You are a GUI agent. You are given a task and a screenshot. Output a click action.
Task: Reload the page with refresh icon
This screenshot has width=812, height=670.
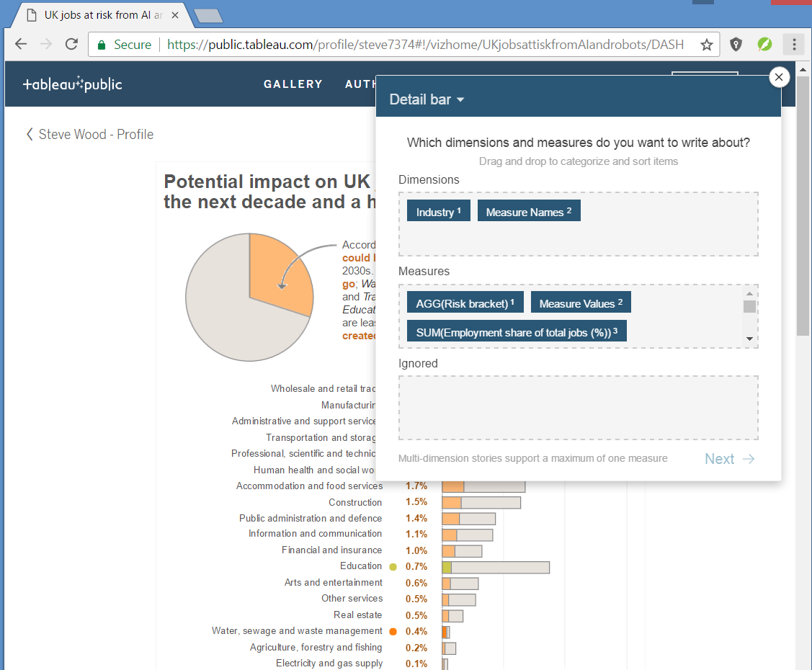(x=71, y=45)
